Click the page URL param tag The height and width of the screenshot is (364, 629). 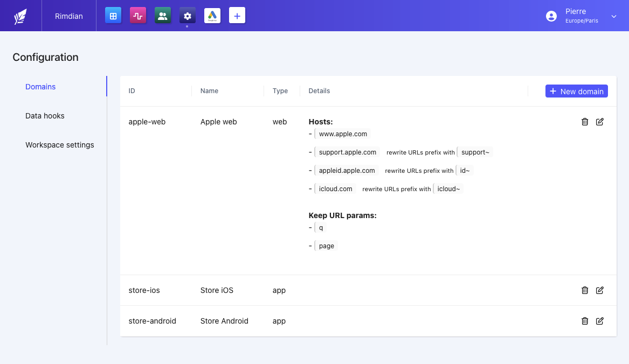tap(326, 246)
